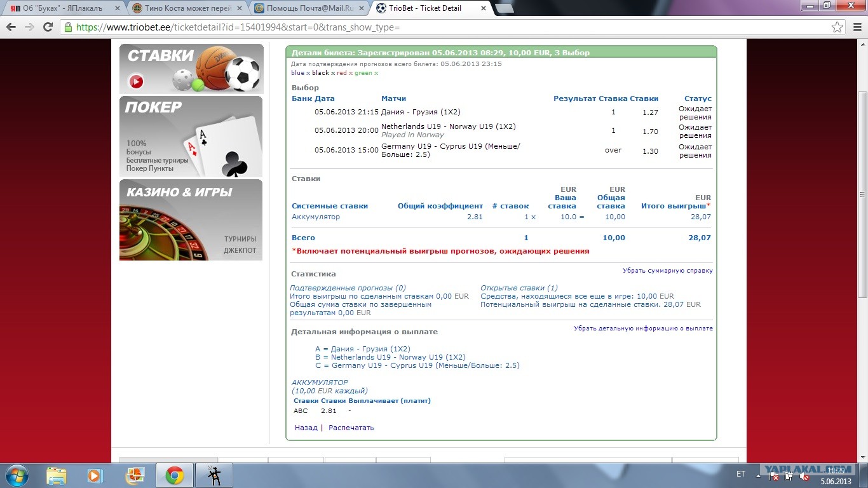The image size is (868, 488).
Task: Click Турниры on the casino banner
Action: click(240, 240)
